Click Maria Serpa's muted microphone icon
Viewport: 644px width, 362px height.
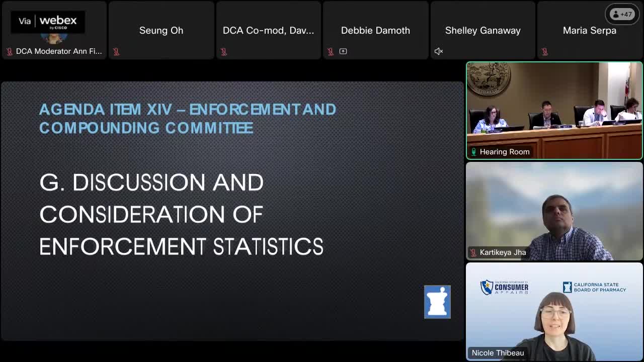[545, 51]
